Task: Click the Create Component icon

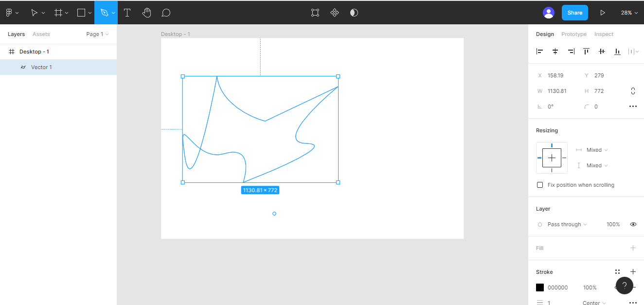Action: point(335,13)
